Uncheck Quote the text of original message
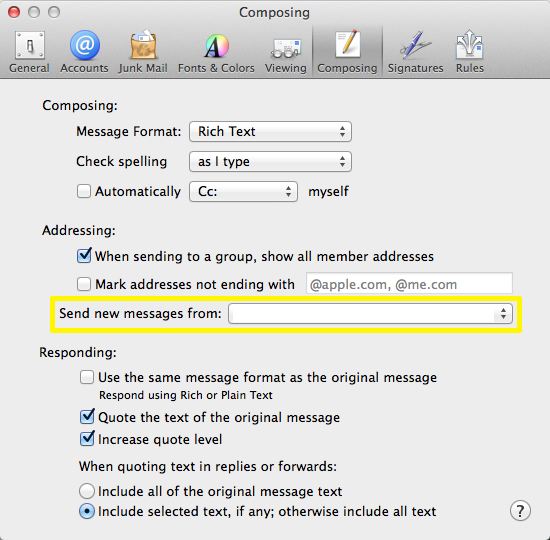 [x=87, y=416]
